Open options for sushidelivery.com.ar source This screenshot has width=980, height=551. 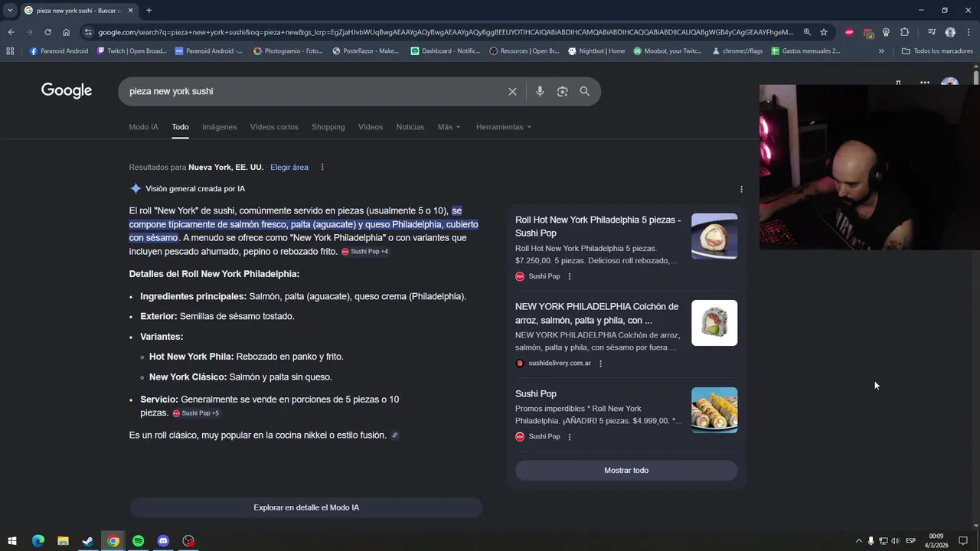(600, 364)
